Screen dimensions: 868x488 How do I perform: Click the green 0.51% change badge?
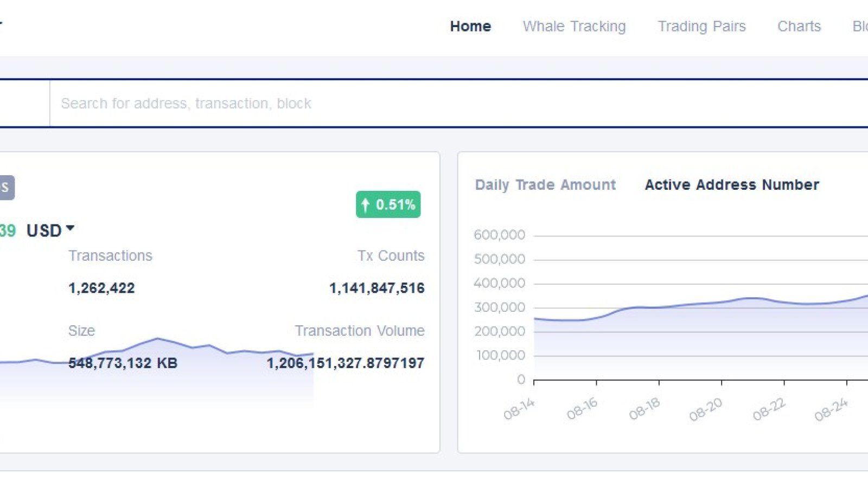(x=388, y=204)
